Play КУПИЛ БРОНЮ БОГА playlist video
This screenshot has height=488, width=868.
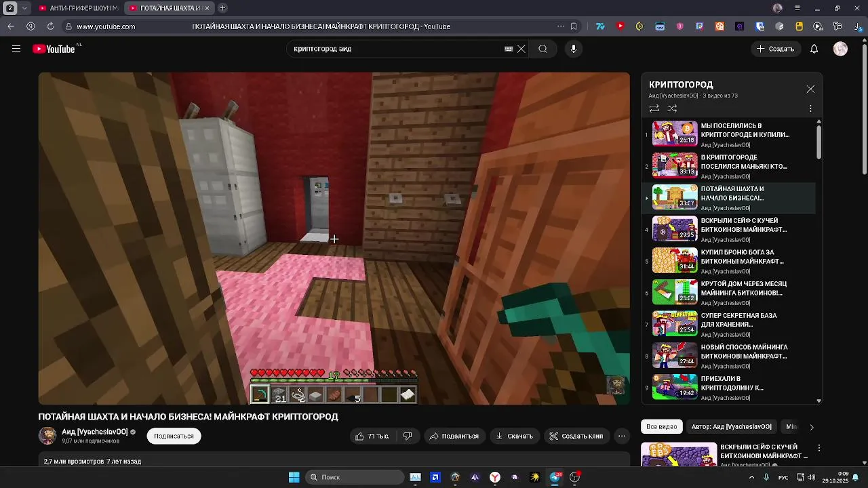coord(730,261)
